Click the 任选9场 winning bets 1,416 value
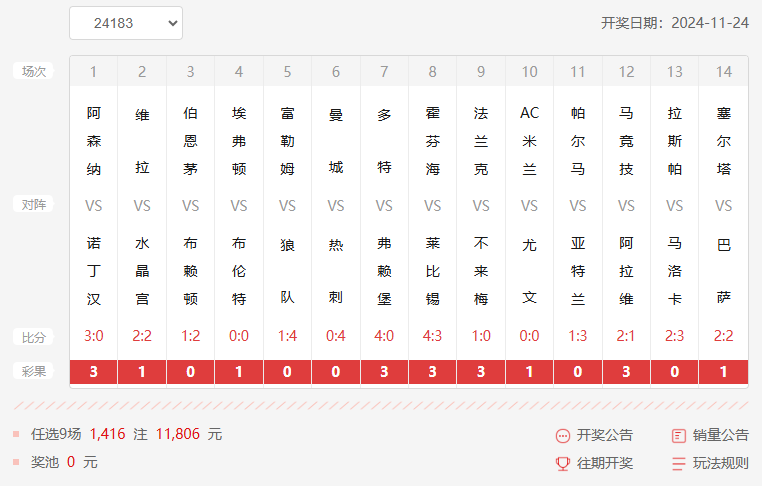Screen dimensions: 762x486 [107, 434]
